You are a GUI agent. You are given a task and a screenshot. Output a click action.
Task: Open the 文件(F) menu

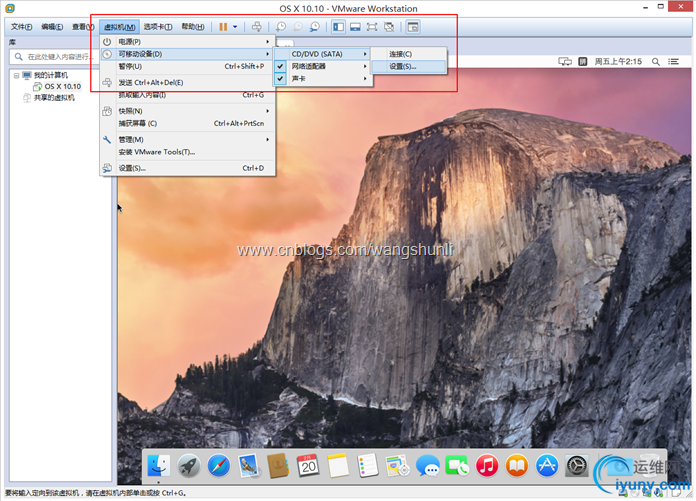21,27
